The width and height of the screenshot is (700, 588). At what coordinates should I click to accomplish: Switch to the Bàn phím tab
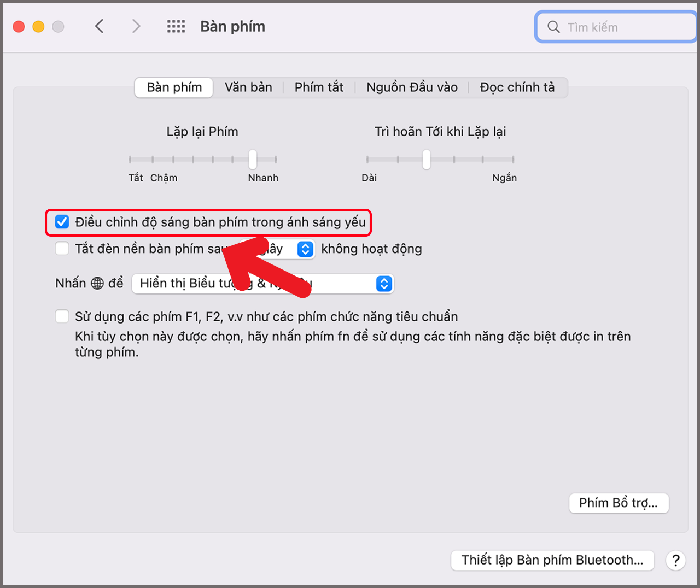tap(174, 87)
